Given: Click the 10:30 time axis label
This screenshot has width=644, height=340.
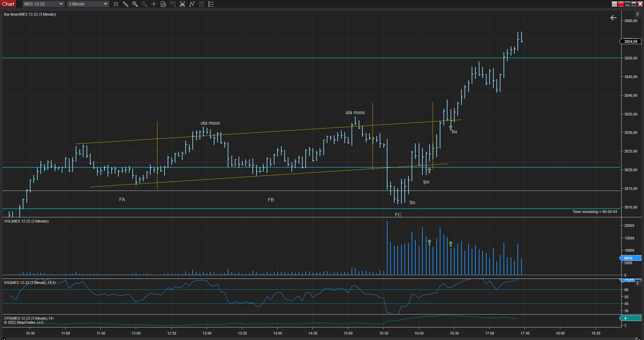Looking at the screenshot, I should pyautogui.click(x=30, y=333).
